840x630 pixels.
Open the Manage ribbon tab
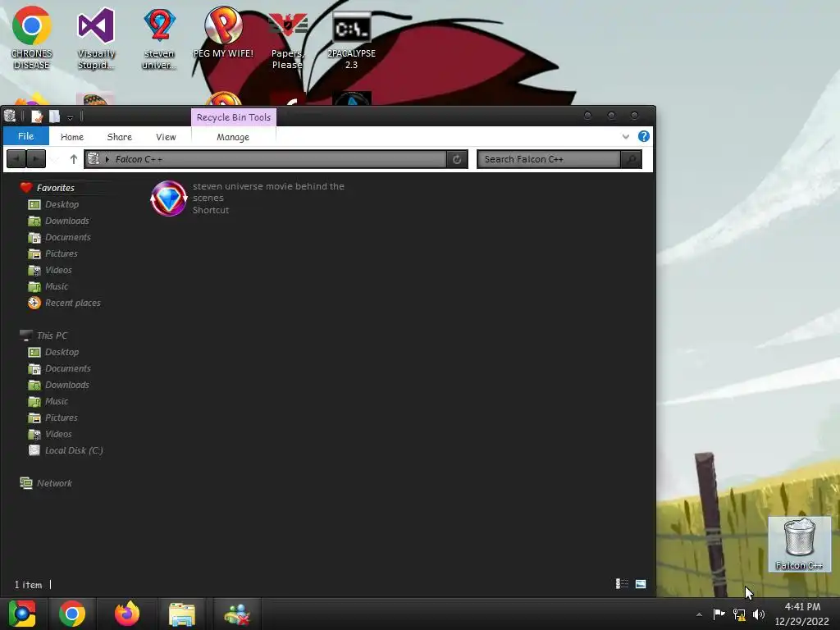coord(233,137)
